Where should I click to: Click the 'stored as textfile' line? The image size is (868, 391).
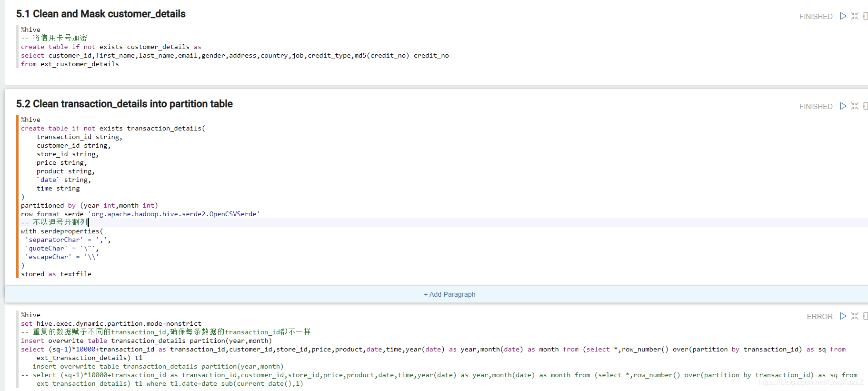pos(56,274)
